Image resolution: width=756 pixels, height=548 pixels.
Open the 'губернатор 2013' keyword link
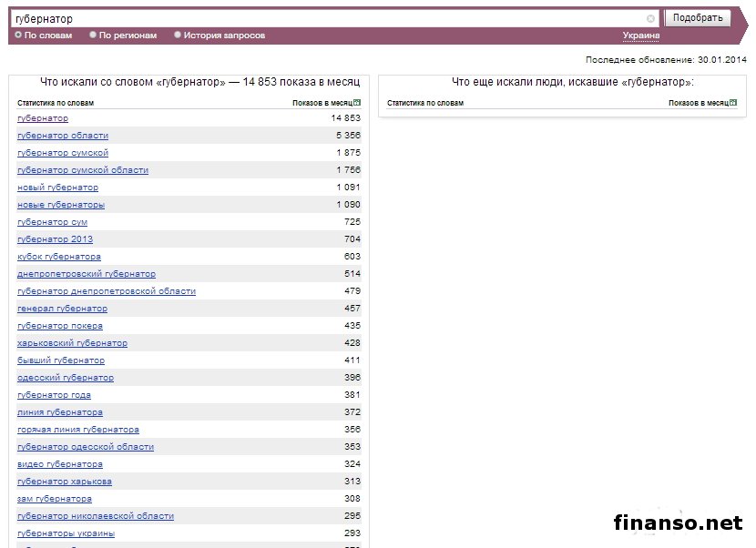point(55,239)
